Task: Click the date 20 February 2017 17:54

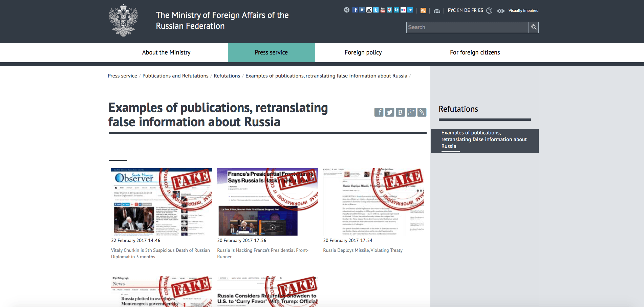Action: click(x=347, y=240)
